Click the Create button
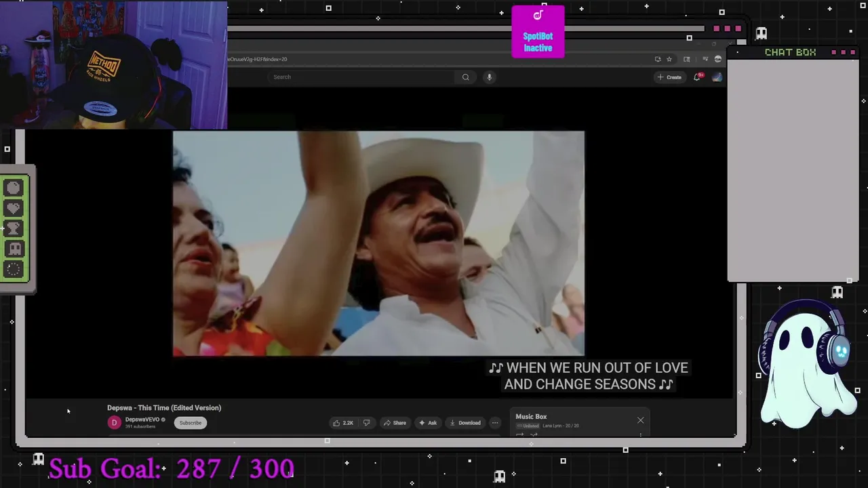 pos(669,77)
